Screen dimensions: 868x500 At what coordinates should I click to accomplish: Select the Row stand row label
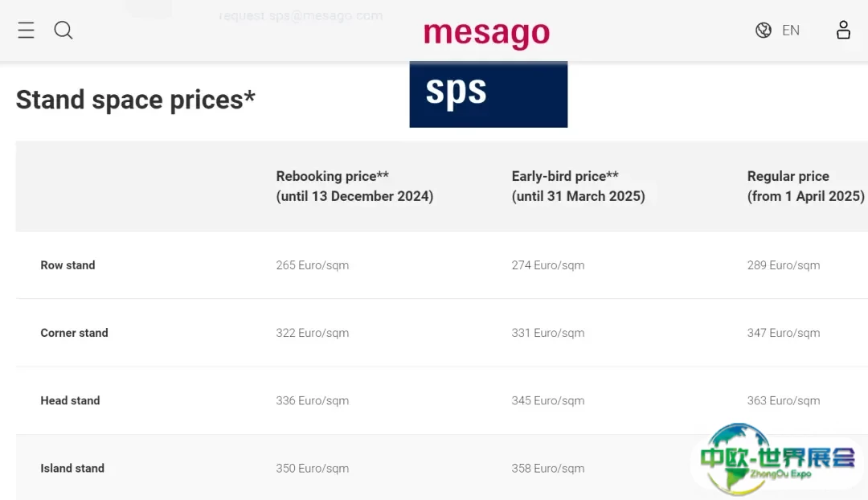click(x=68, y=265)
